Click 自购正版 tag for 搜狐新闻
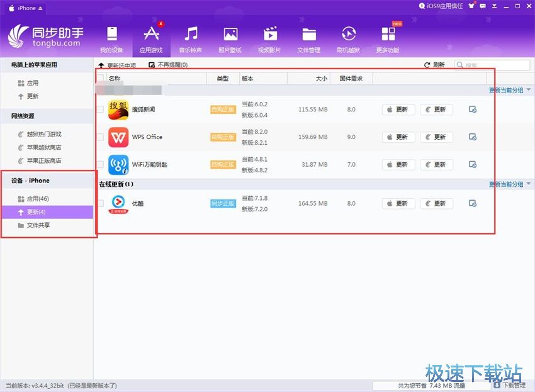 point(223,109)
